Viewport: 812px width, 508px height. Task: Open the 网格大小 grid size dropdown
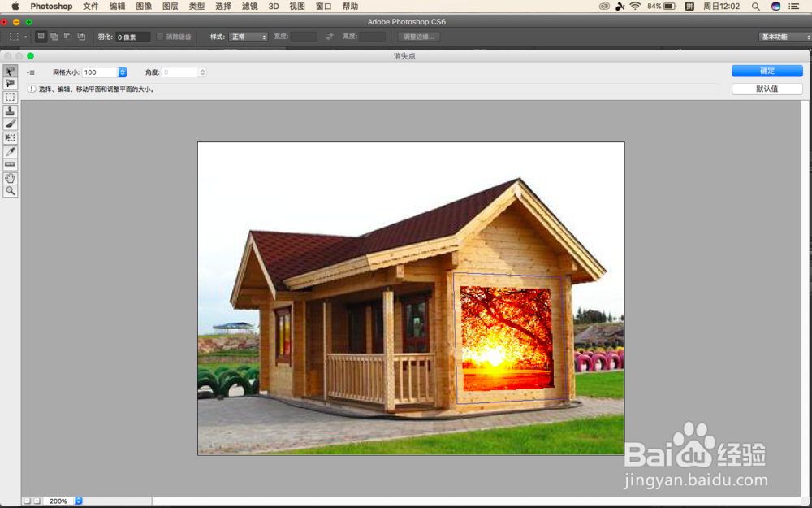coord(123,72)
